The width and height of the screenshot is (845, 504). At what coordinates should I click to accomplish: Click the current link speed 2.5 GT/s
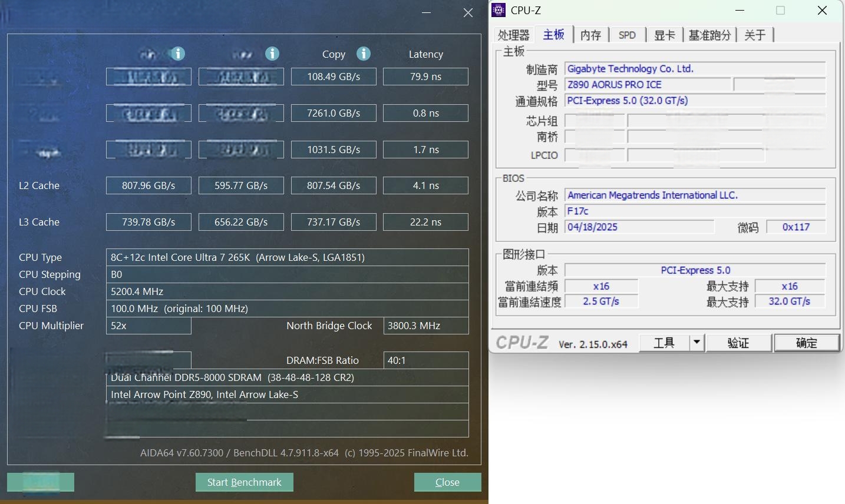click(601, 301)
